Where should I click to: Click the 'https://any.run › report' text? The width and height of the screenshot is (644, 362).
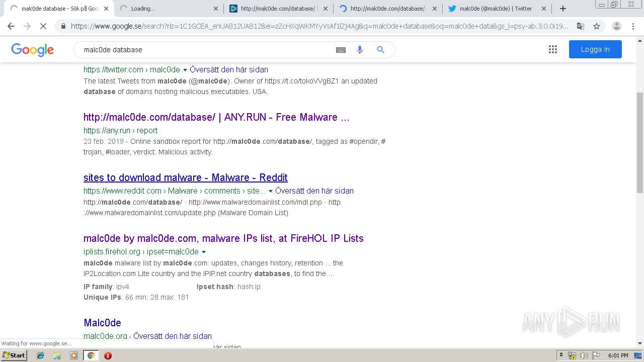pos(120,131)
